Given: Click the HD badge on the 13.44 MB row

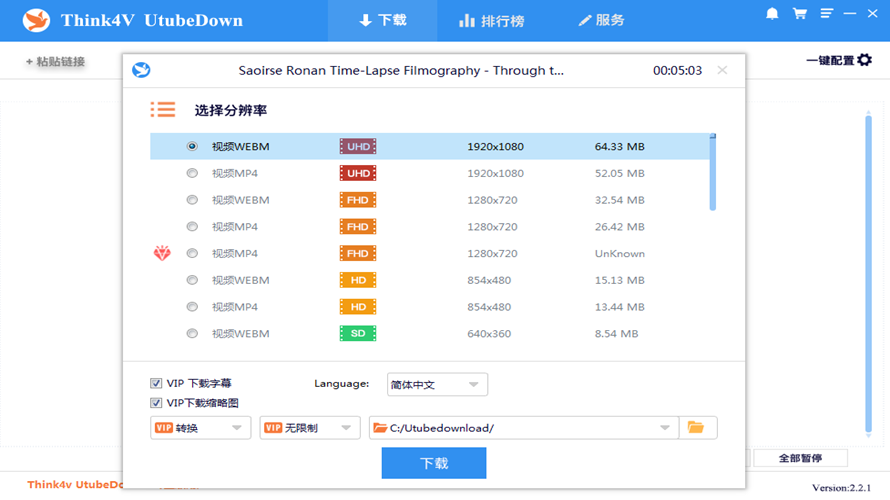Looking at the screenshot, I should coord(358,306).
